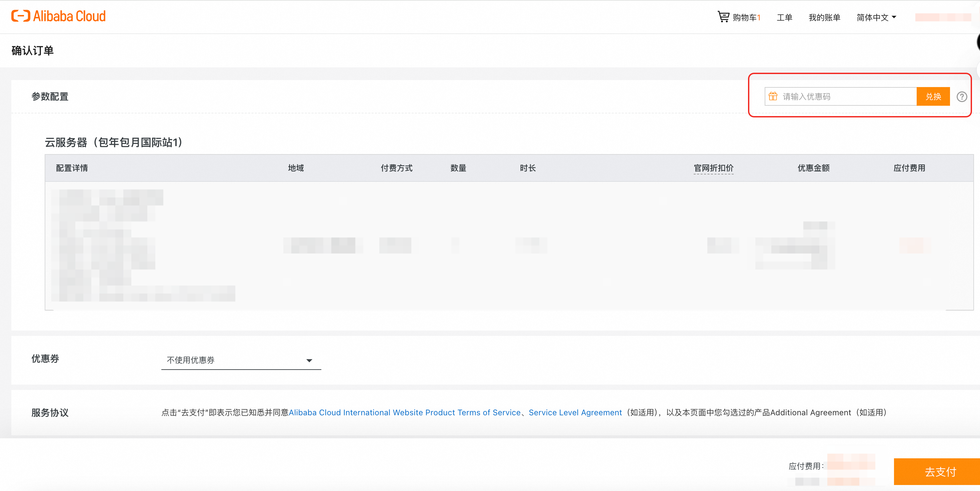980x491 pixels.
Task: Click the 优惠金额 column header
Action: 813,168
